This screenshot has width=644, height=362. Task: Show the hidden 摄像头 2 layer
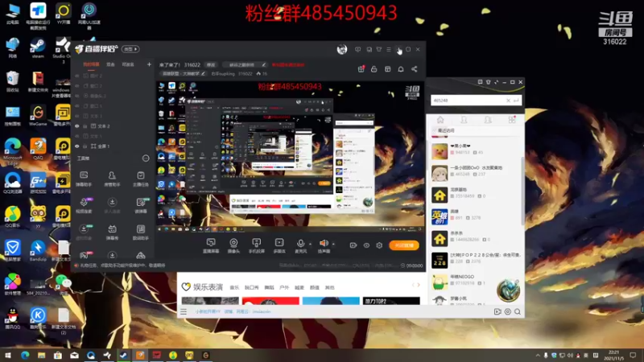point(76,96)
